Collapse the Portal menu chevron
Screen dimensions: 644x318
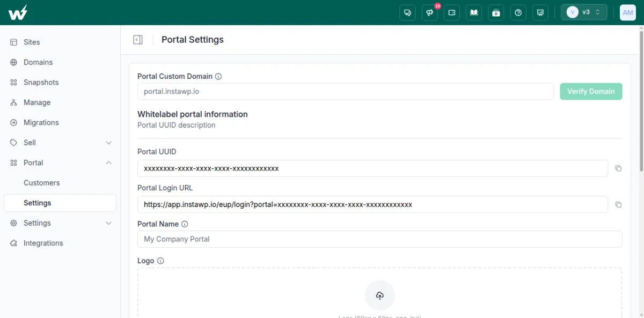click(108, 162)
